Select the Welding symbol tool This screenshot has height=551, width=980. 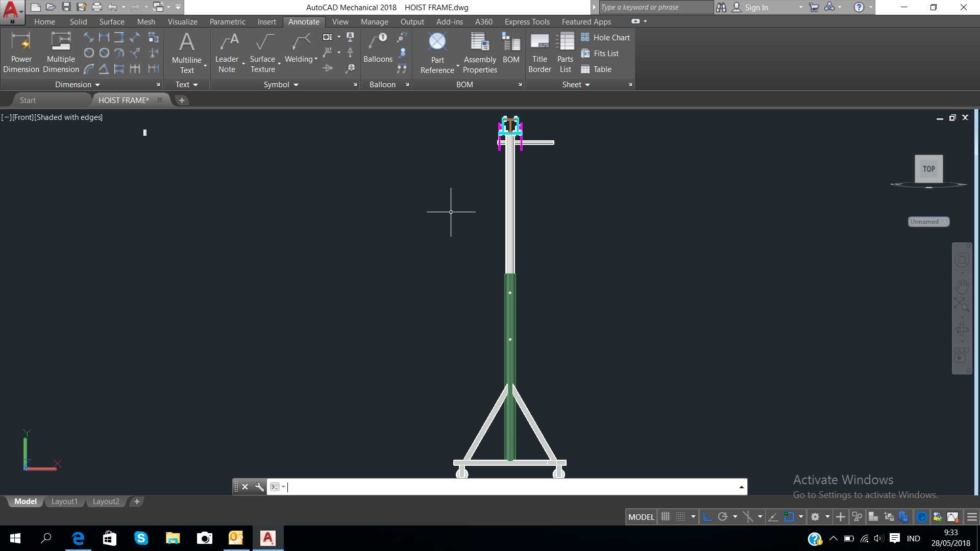(x=299, y=48)
